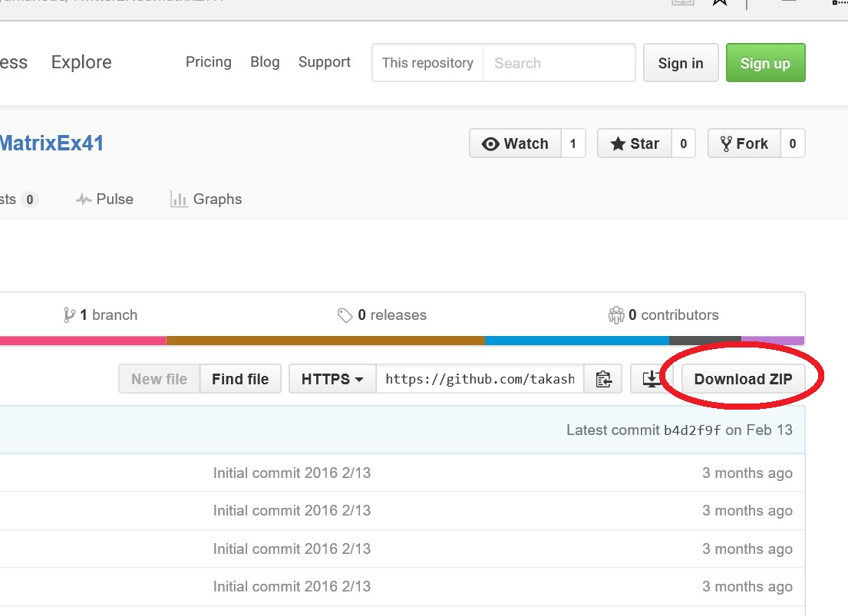Image resolution: width=848 pixels, height=616 pixels.
Task: Select the clone URL text field
Action: tap(480, 379)
